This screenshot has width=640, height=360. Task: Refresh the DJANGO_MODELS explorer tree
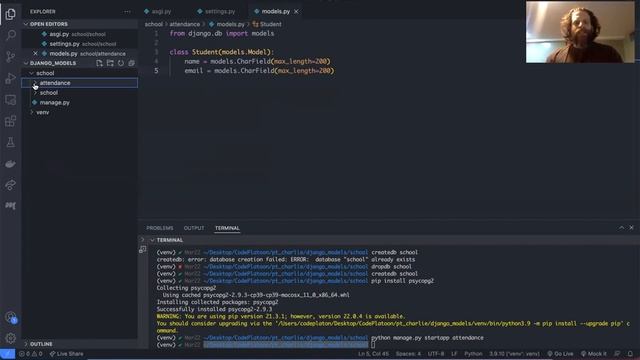(121, 63)
